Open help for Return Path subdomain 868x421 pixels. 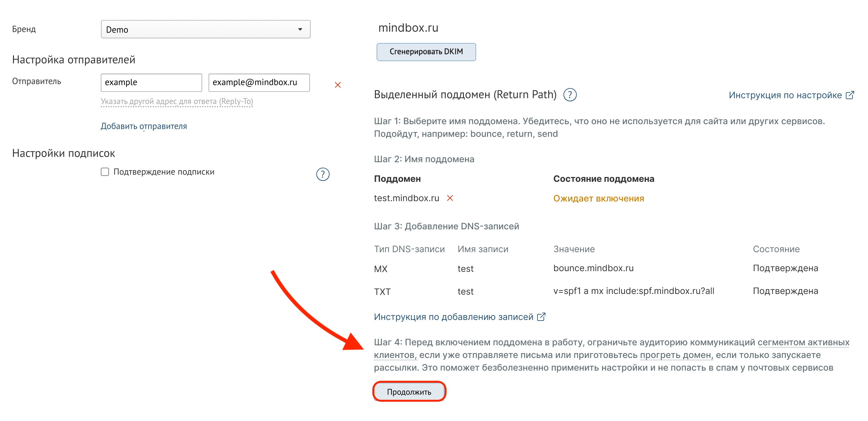click(570, 95)
